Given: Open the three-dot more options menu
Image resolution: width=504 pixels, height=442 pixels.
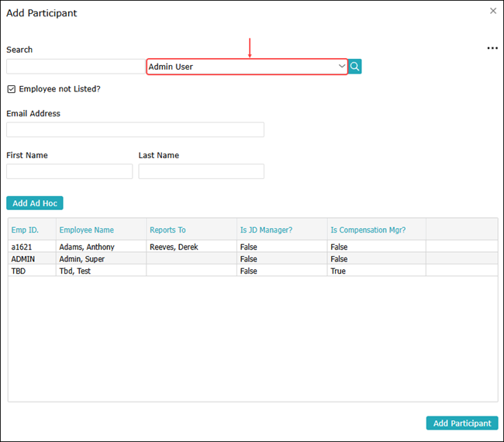Looking at the screenshot, I should [x=492, y=48].
